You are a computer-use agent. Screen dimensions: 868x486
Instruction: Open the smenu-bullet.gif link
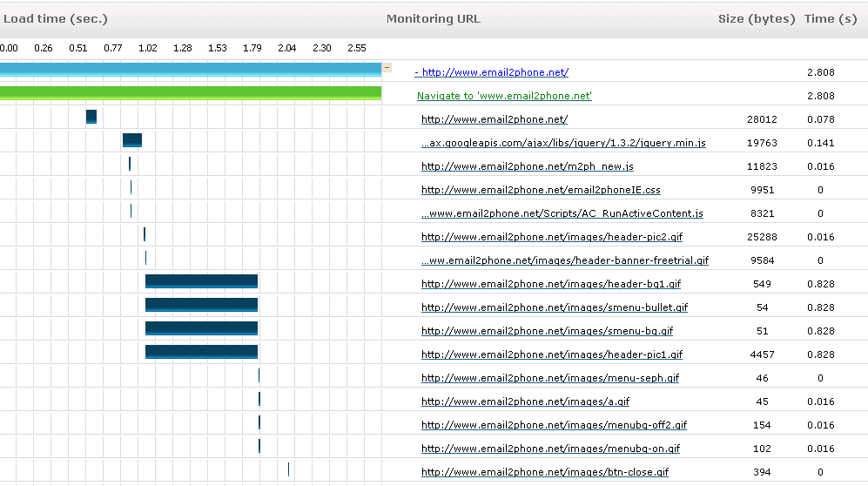(x=554, y=307)
